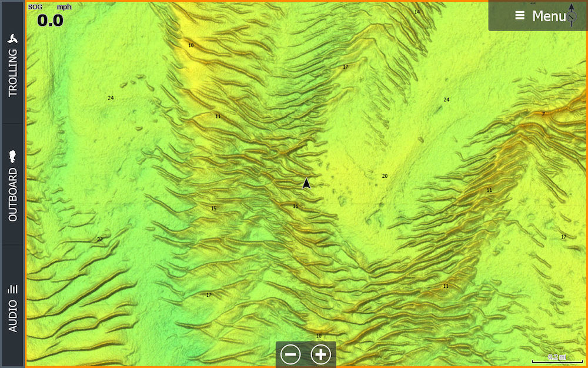This screenshot has height=368, width=588.
Task: Open the Audio panel using its equalizer icon
Action: coord(13,289)
